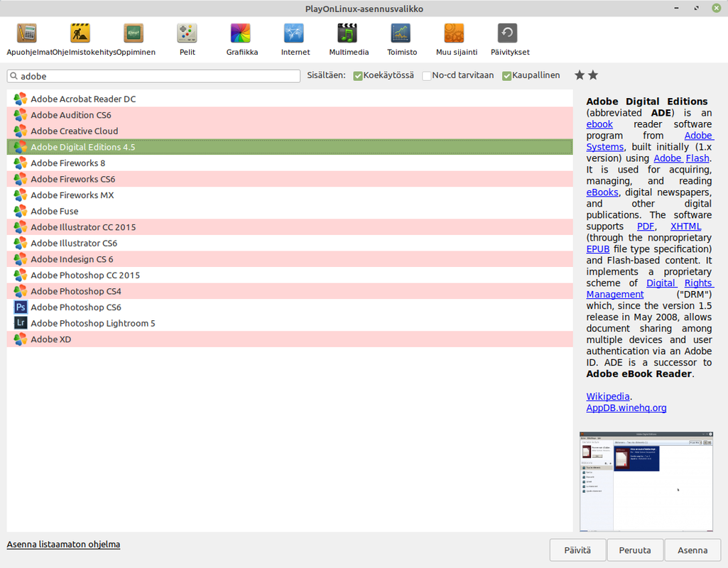728x568 pixels.
Task: Select Adobe Indesign CS 6 entry
Action: 290,259
